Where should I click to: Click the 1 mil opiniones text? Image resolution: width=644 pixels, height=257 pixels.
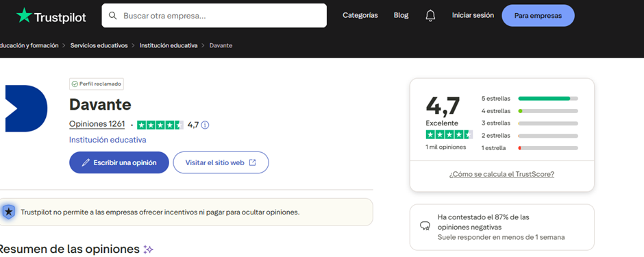[445, 147]
